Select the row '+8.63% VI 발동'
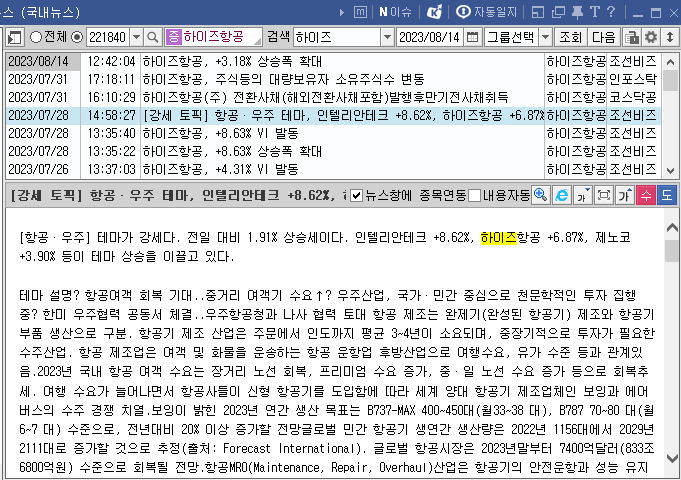Screen dimensions: 681x480 click(x=333, y=133)
